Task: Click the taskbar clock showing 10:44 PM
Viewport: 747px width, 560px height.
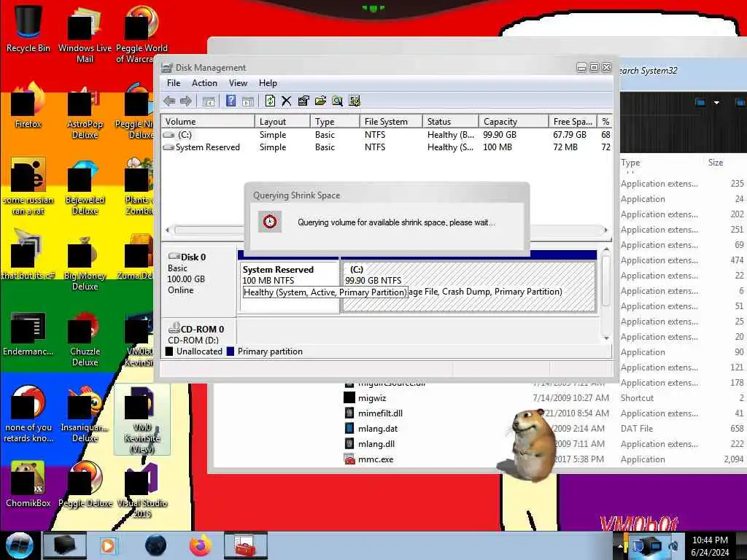Action: (710, 546)
